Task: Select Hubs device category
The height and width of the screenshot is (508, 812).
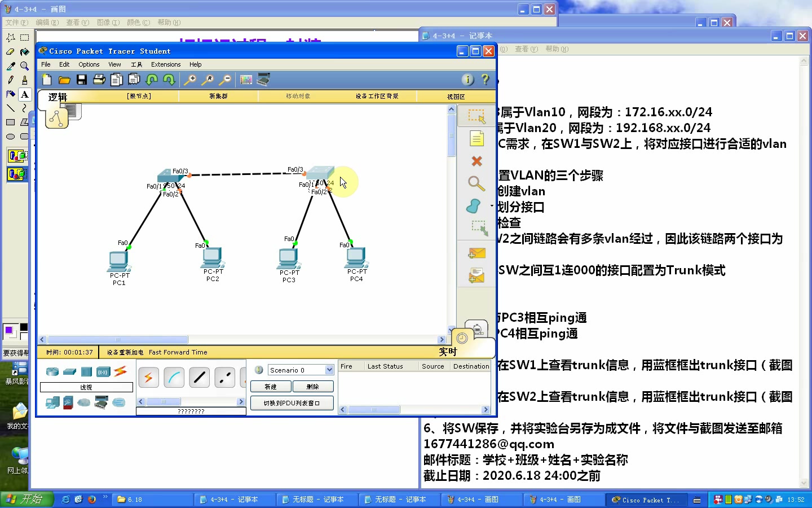Action: coord(86,371)
